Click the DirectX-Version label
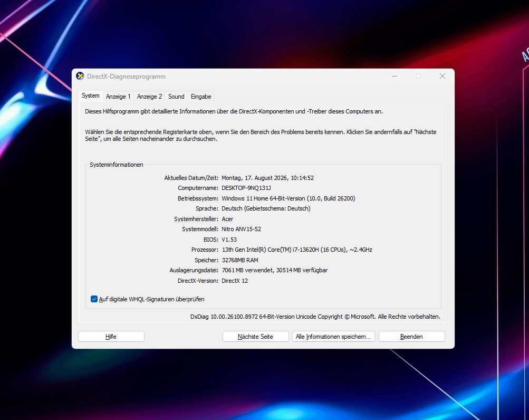529x420 pixels. 198,281
